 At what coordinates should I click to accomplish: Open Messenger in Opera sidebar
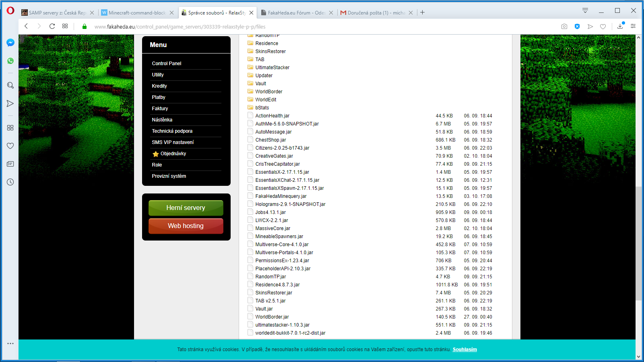(x=10, y=43)
